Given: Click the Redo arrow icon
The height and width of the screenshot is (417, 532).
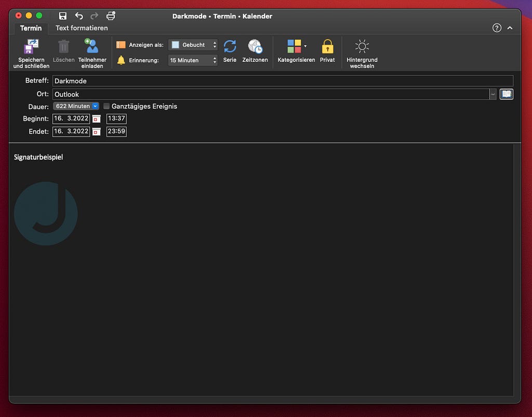Looking at the screenshot, I should click(x=95, y=16).
